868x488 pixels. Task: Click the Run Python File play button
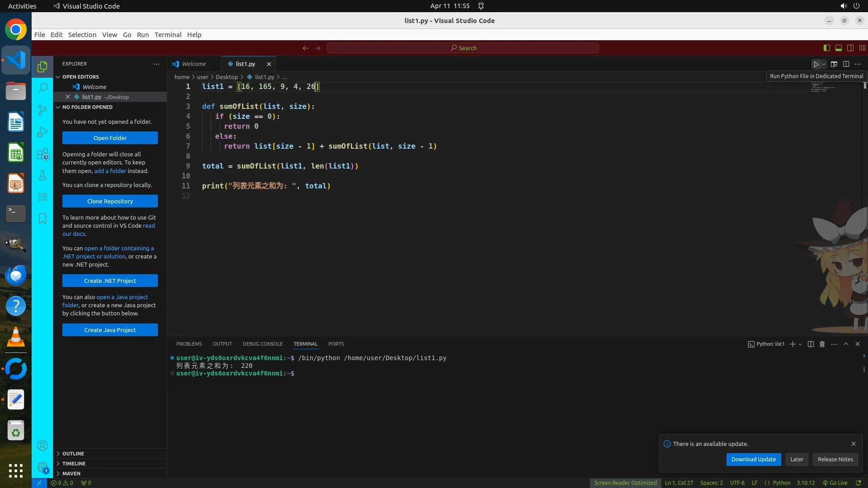coord(816,64)
